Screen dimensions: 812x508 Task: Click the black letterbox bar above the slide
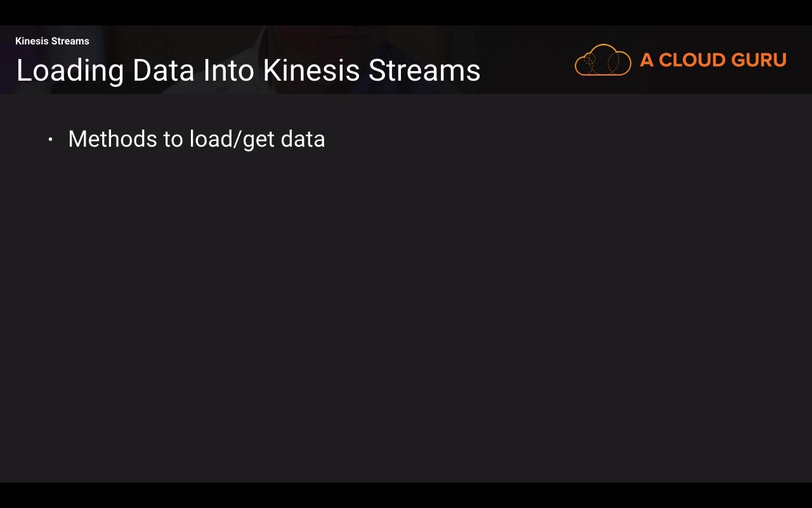[x=406, y=12]
